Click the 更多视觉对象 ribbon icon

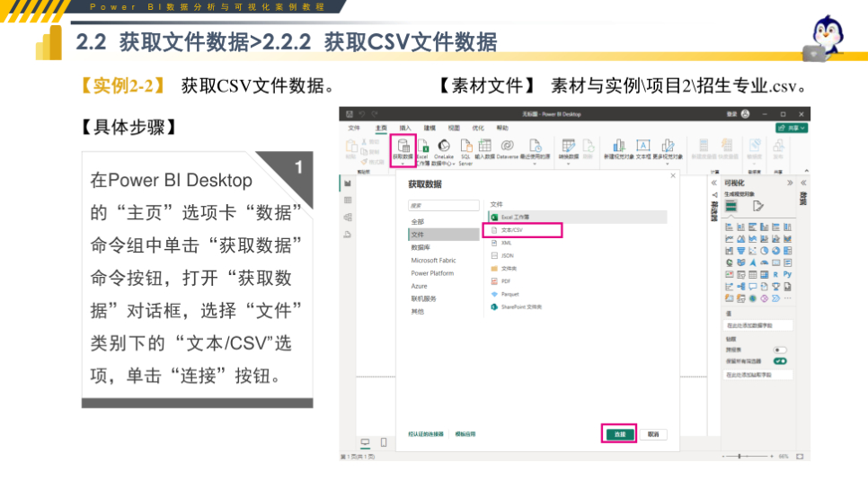[668, 151]
